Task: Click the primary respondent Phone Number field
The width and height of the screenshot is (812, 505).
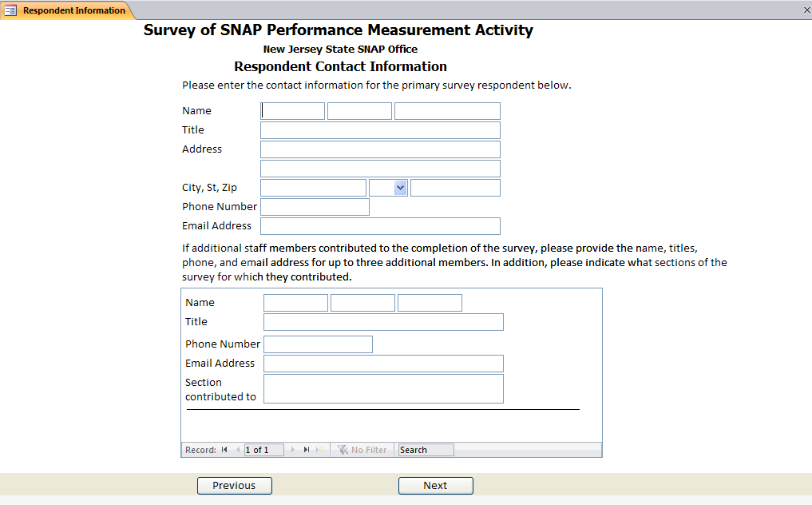Action: coord(315,207)
